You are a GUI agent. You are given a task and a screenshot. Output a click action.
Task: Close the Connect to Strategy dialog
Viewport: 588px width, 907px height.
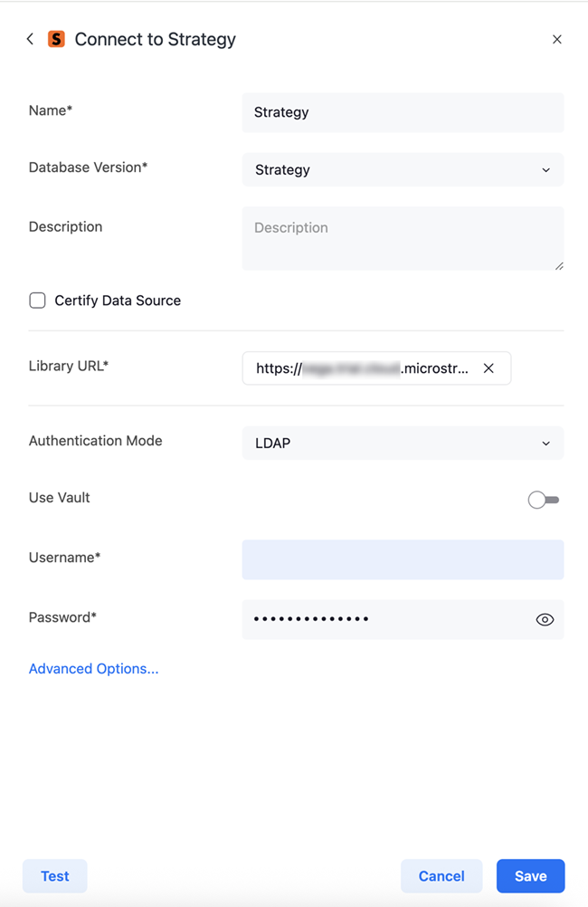[x=557, y=39]
